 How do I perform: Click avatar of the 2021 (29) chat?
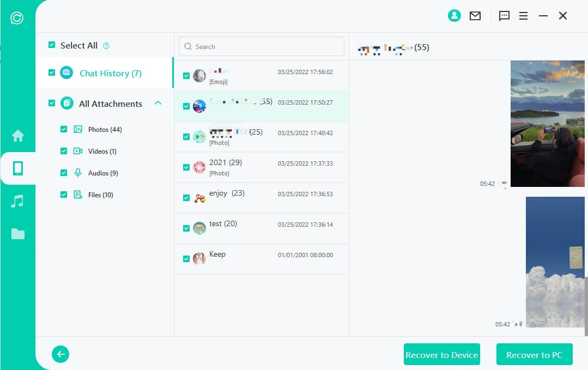tap(199, 167)
